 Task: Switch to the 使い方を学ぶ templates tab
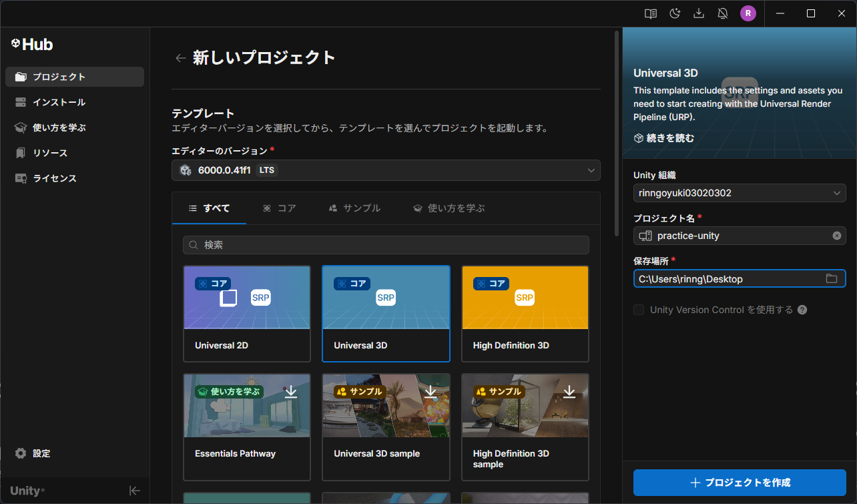449,208
